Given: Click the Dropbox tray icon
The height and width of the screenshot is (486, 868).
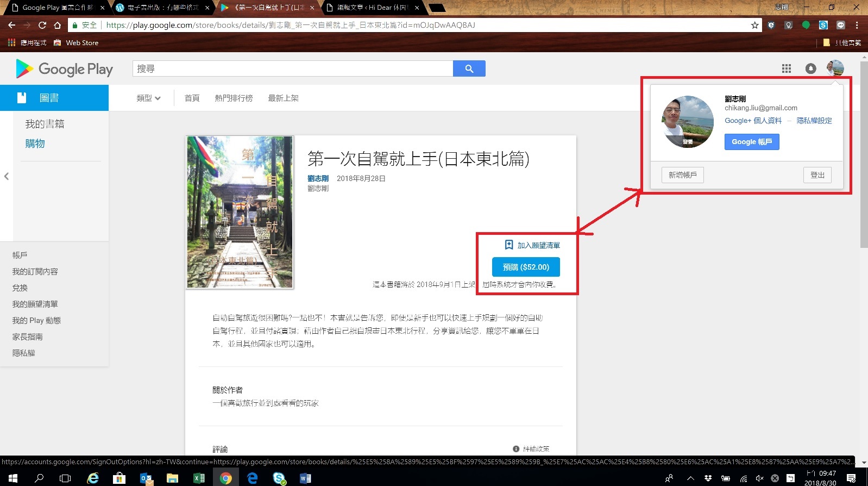Looking at the screenshot, I should (708, 478).
